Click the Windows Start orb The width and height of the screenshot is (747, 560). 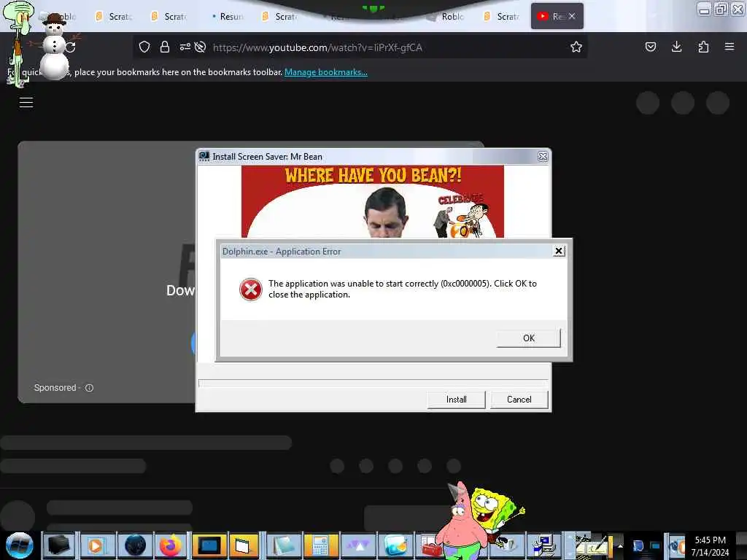tap(19, 545)
